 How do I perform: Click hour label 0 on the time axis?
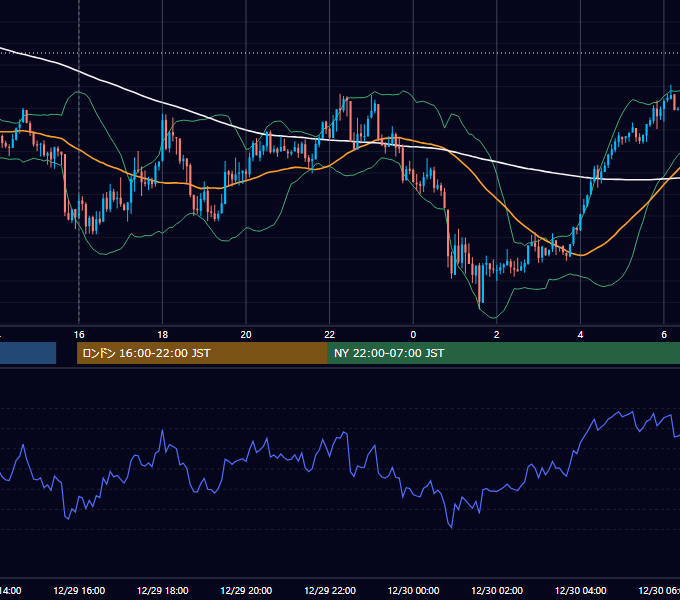(413, 335)
